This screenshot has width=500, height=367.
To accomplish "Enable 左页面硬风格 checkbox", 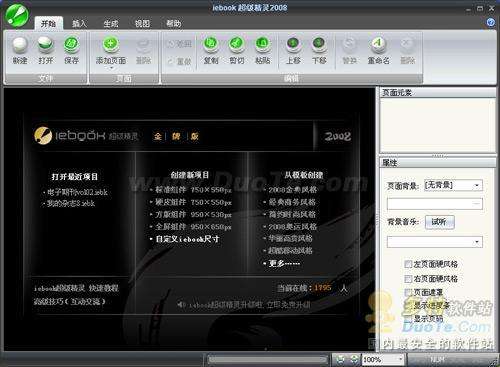I will point(408,264).
